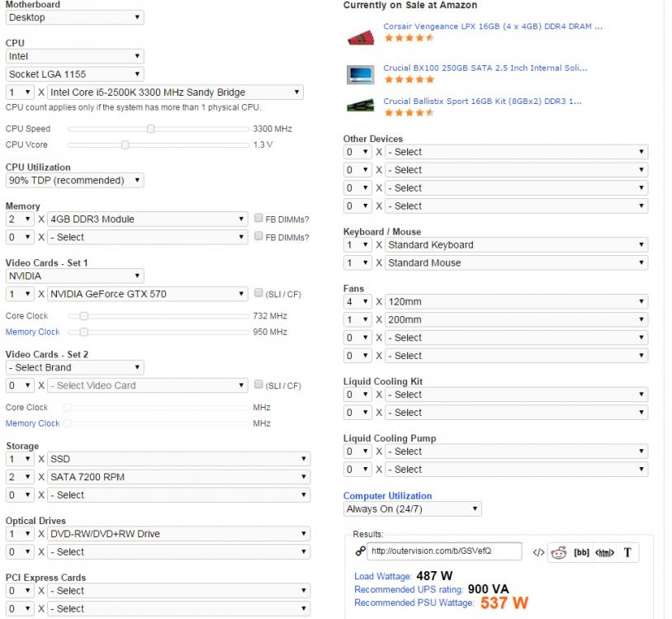Open the Crucial BX100 SSD product image
Image resolution: width=672 pixels, height=619 pixels.
360,74
